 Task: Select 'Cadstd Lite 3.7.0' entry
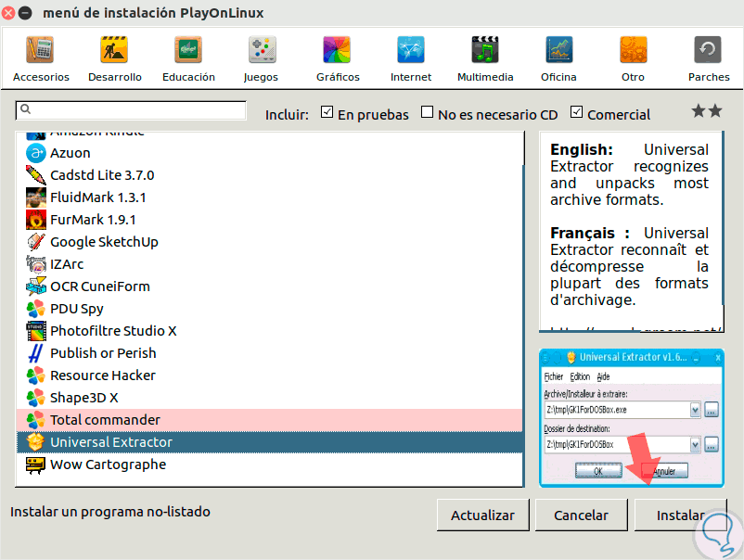pyautogui.click(x=270, y=175)
